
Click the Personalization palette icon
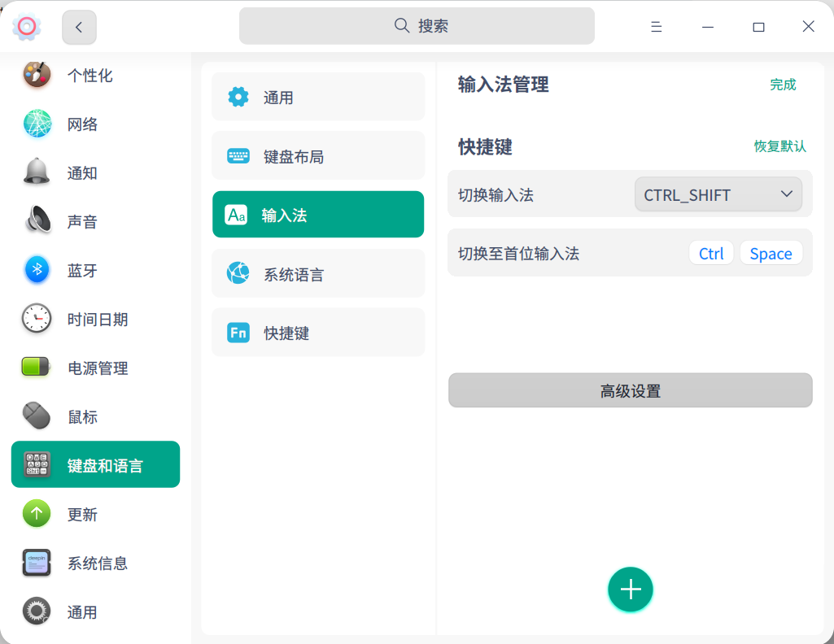37,76
